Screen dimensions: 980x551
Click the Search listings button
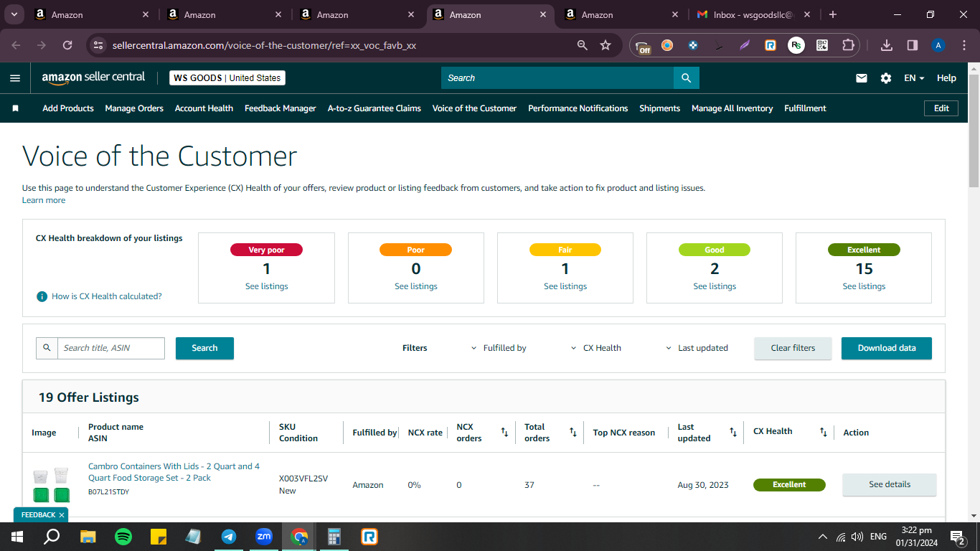pyautogui.click(x=204, y=348)
